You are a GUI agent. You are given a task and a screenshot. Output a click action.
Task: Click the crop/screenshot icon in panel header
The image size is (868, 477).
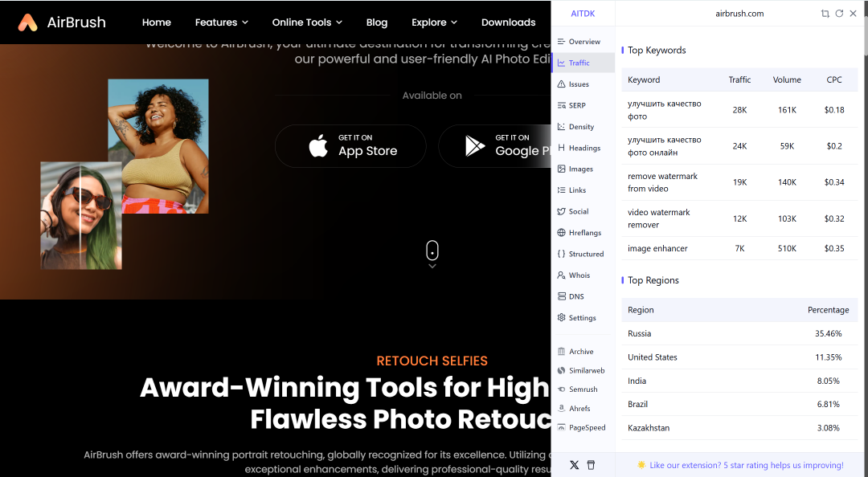[825, 14]
